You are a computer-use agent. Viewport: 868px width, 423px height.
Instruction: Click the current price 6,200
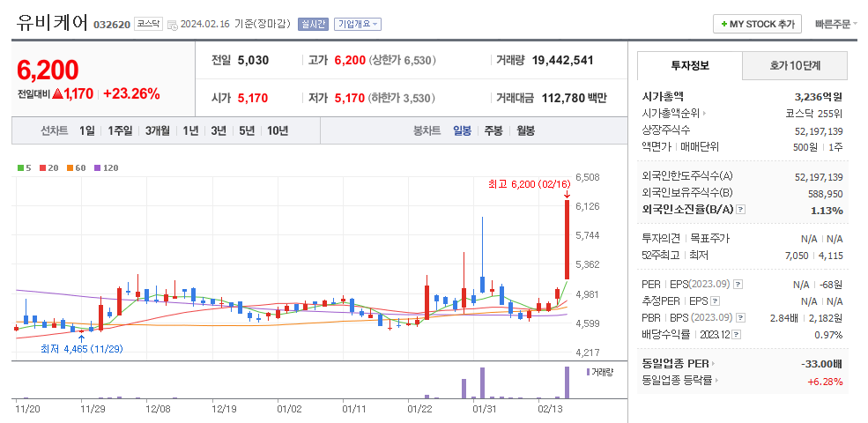[x=48, y=70]
